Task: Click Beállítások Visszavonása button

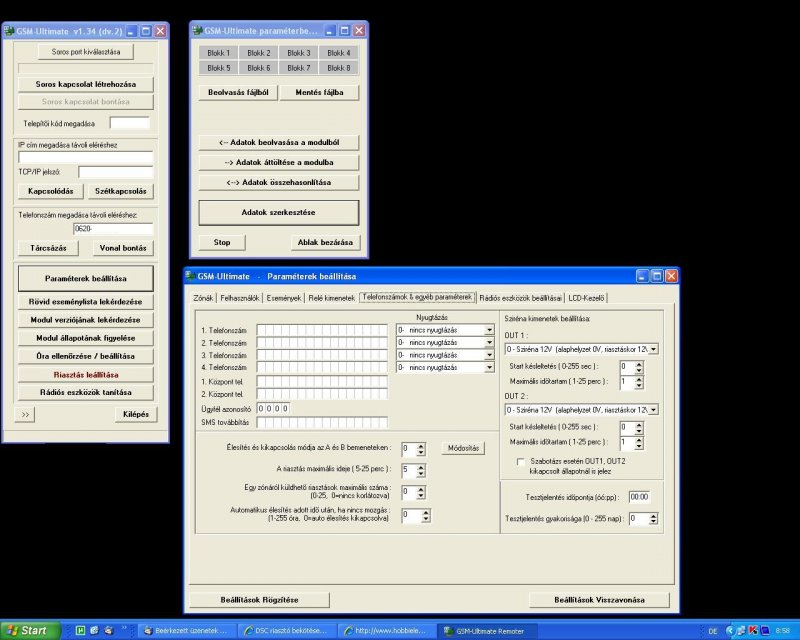Action: click(x=599, y=600)
